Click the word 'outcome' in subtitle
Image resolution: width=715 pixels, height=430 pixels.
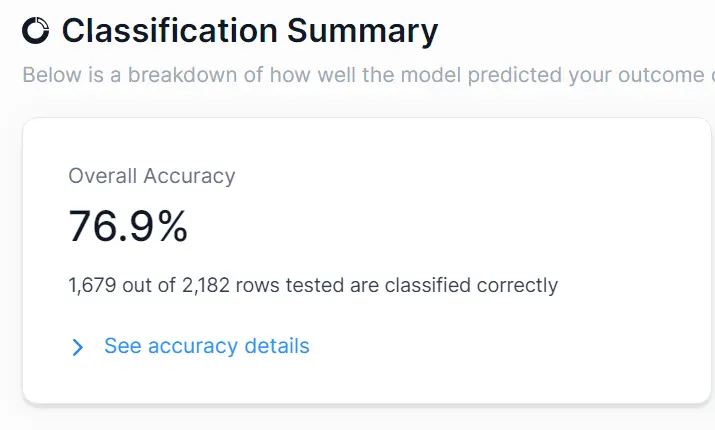[664, 75]
